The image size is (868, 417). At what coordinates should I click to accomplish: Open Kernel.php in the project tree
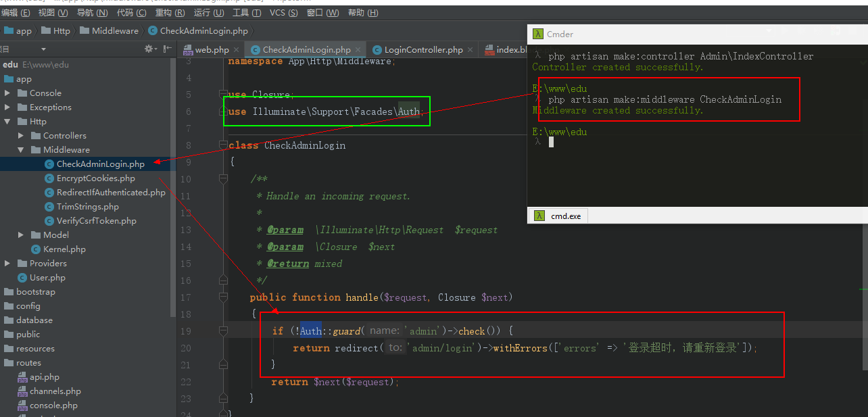(x=64, y=249)
